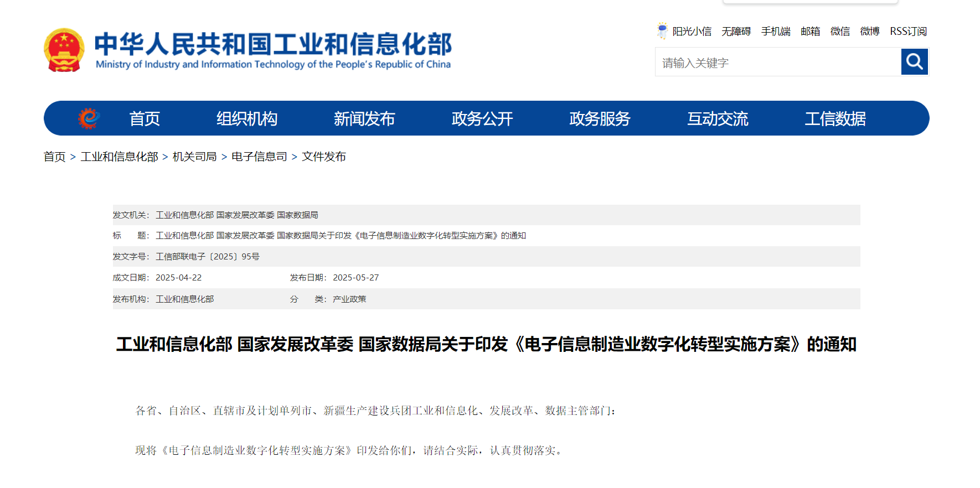Open the 新闻发布 menu

click(x=364, y=118)
